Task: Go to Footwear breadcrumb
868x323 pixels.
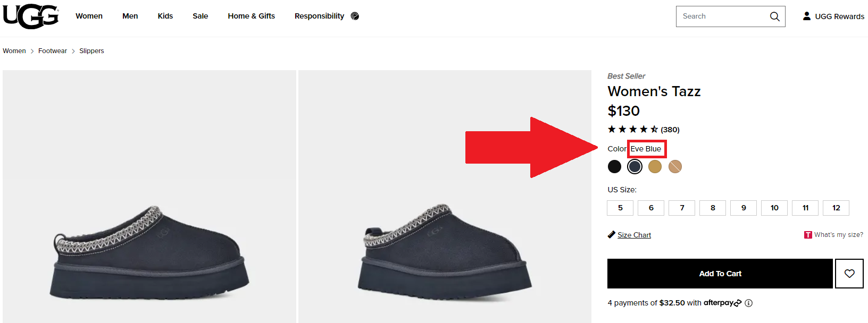Action: [53, 51]
